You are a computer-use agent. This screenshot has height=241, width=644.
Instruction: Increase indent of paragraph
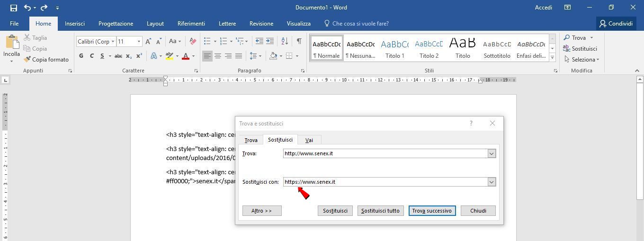click(270, 42)
